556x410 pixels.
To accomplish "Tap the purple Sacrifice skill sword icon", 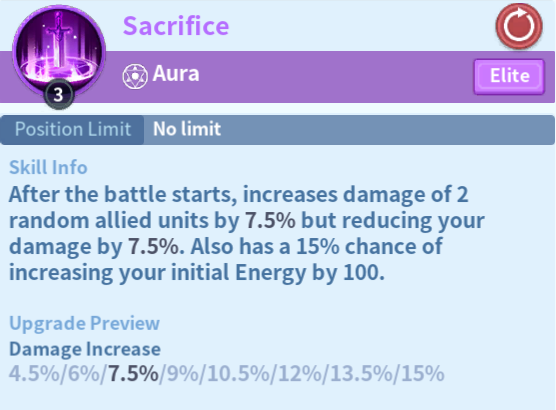I will (x=59, y=52).
